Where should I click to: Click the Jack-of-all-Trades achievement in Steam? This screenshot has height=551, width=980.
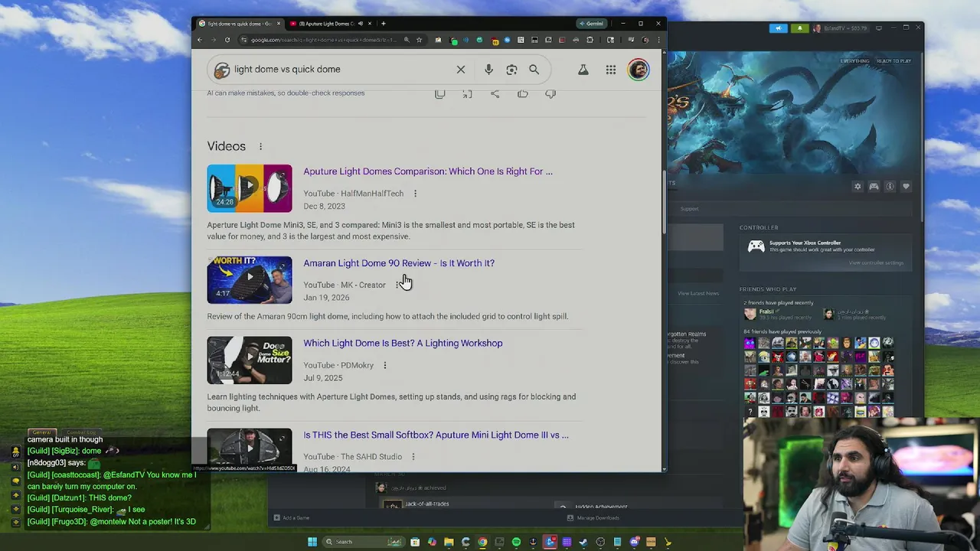click(427, 504)
